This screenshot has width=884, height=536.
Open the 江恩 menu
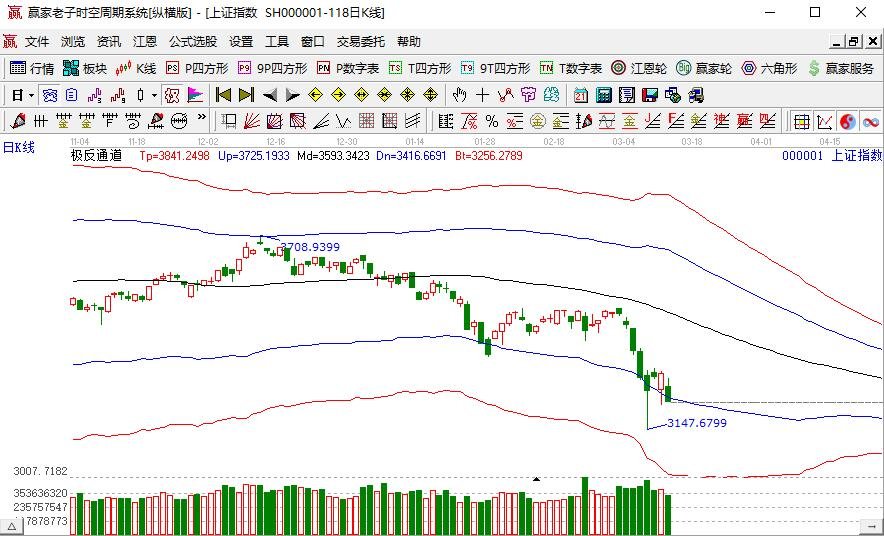click(145, 42)
